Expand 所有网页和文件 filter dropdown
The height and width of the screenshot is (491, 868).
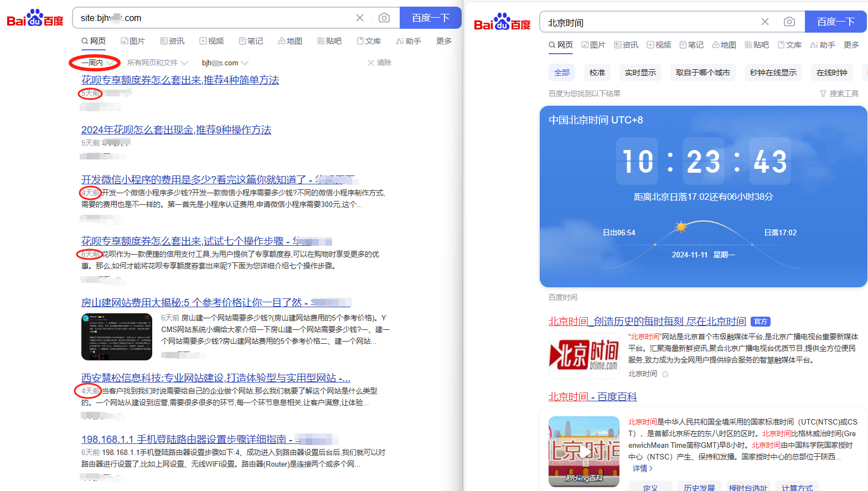(x=158, y=63)
